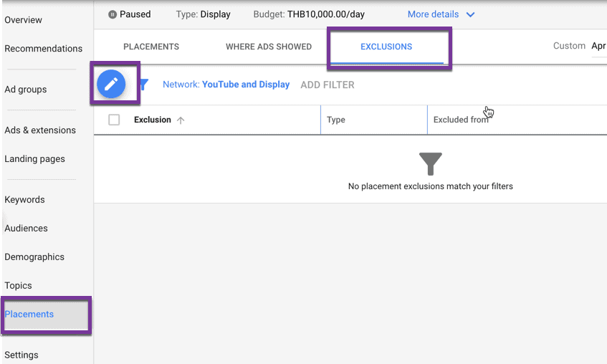Click the blue filter funnel icon

pos(144,85)
